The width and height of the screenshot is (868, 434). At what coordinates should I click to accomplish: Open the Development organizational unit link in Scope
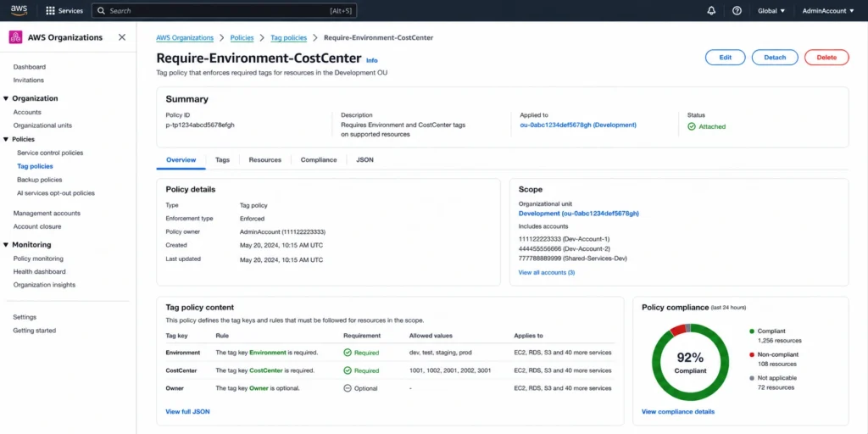pyautogui.click(x=579, y=213)
